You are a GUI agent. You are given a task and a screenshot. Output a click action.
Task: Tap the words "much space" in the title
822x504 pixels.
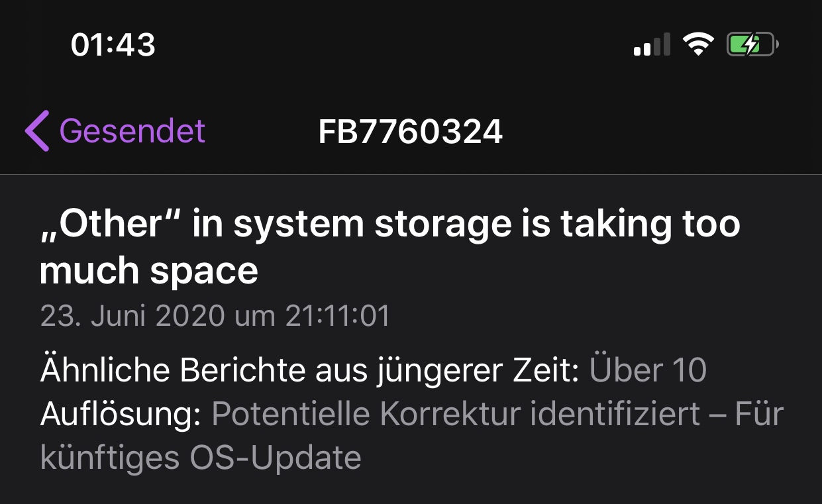(149, 270)
